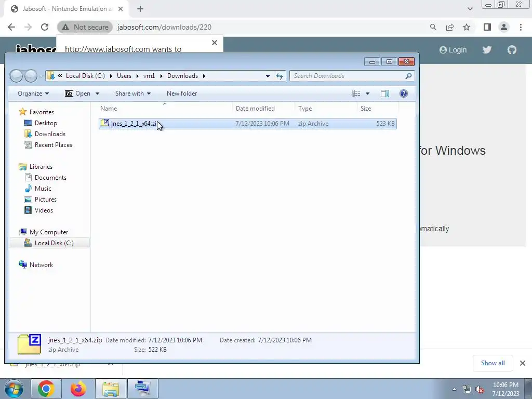Open Windows Explorer taskbar button
The image size is (532, 399).
pos(111,389)
